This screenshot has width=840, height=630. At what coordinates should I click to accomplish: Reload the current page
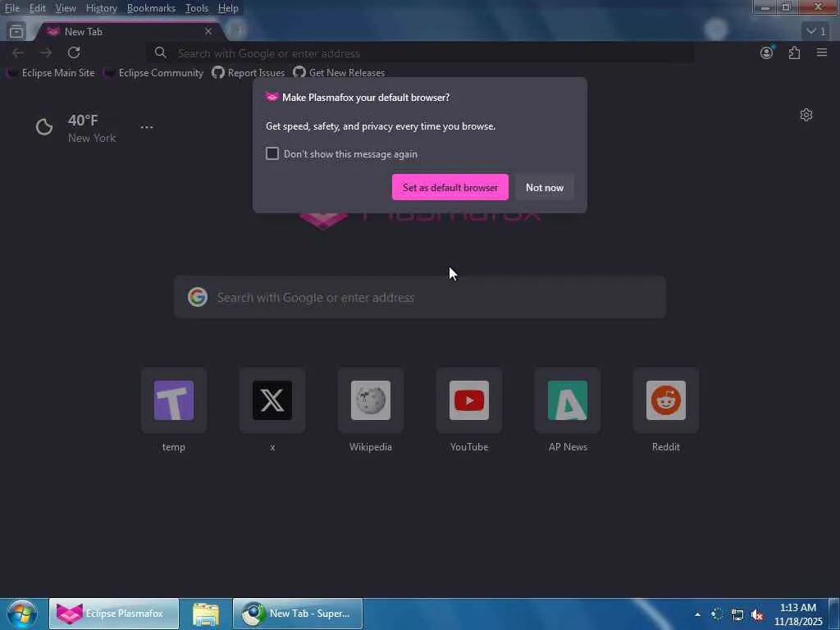click(74, 52)
